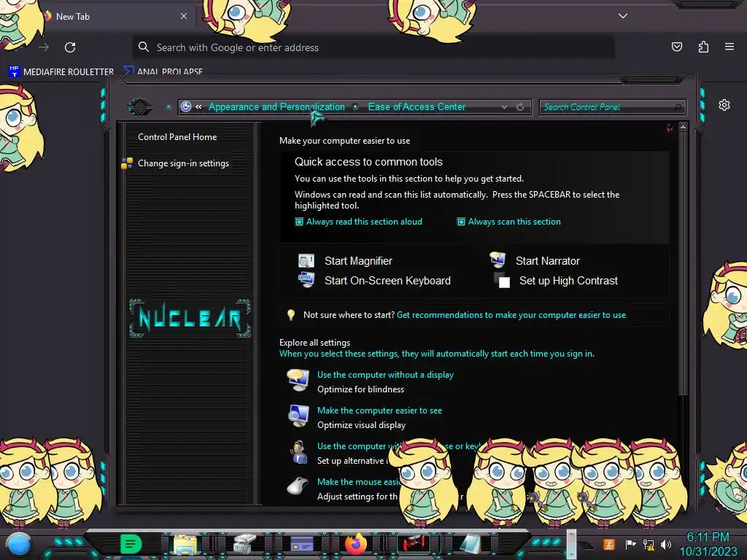Open Firefox extensions menu

(703, 47)
